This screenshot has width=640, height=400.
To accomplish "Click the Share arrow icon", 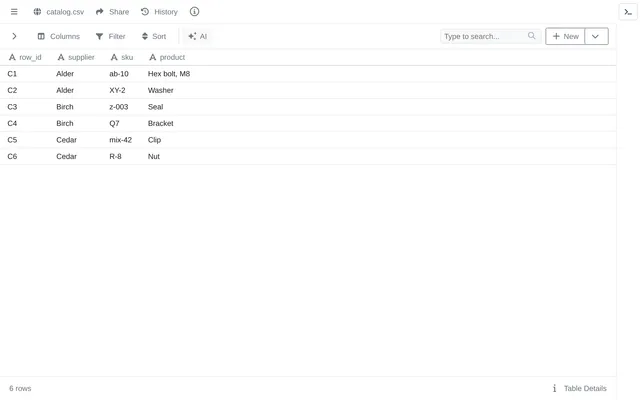I will pos(100,12).
